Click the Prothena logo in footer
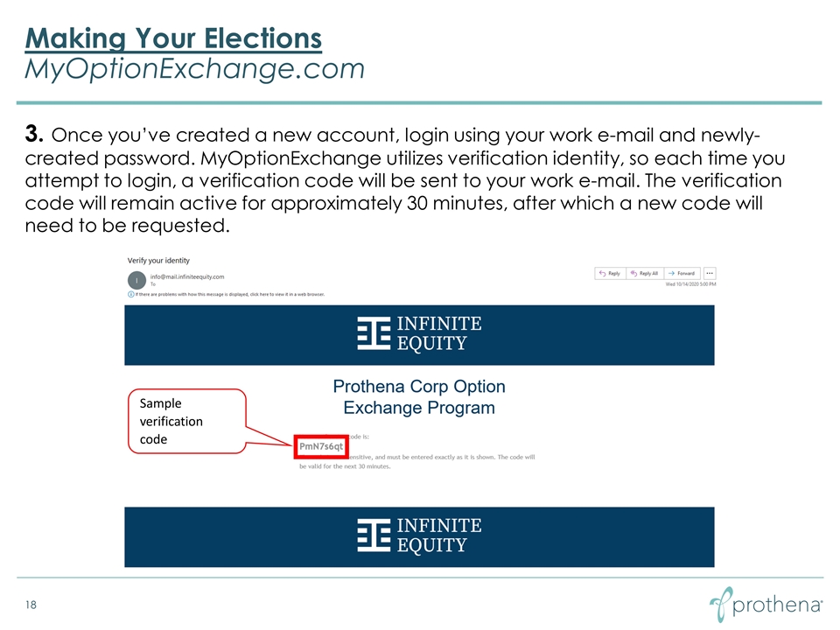 tap(766, 605)
